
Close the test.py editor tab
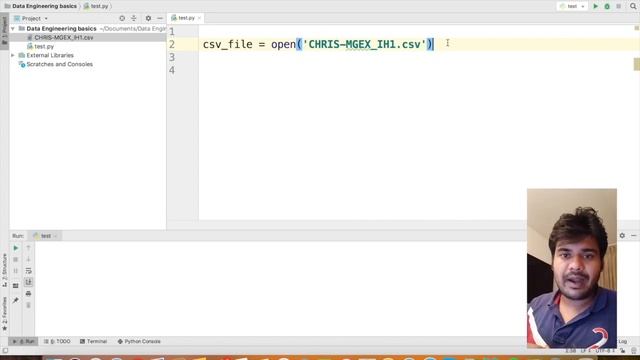point(199,18)
